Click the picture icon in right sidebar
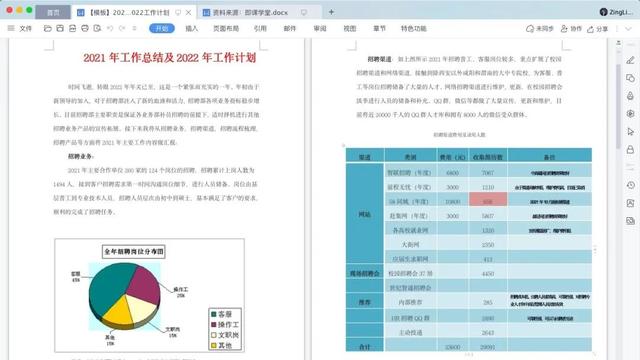Screen dimensions: 640x360 pyautogui.click(x=631, y=203)
